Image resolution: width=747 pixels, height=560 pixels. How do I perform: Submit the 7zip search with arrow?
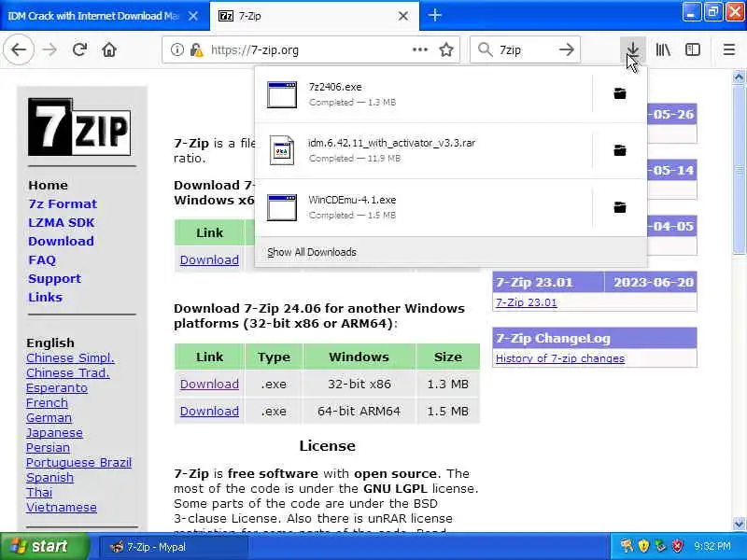(567, 49)
